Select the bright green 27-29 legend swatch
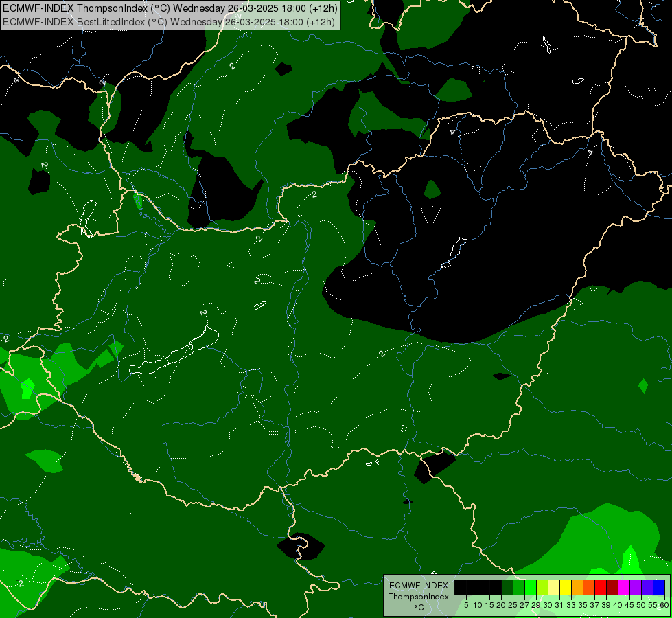The height and width of the screenshot is (618, 672). point(531,587)
